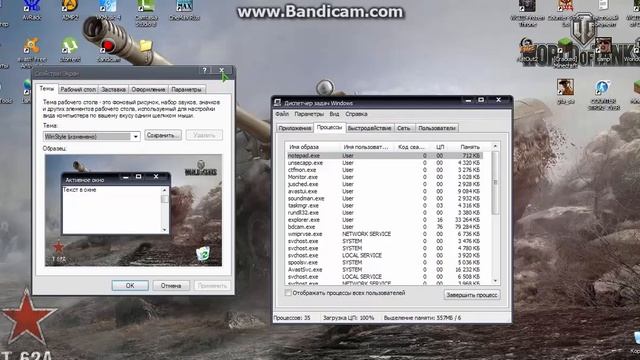Switch to the Сеть tab
640x360 pixels.
404,128
